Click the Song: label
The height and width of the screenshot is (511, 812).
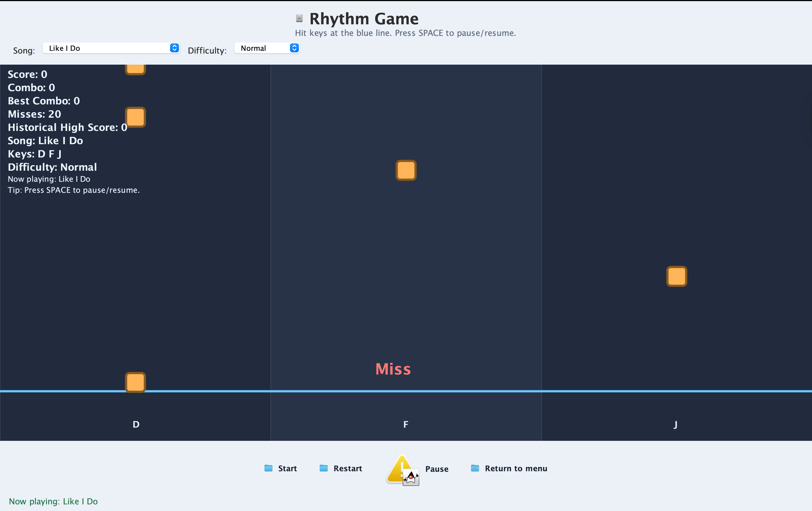coord(24,51)
